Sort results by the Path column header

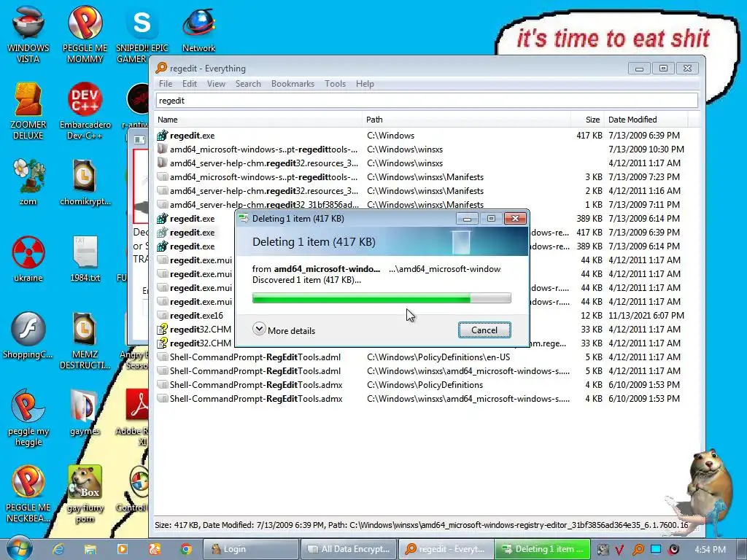(x=467, y=120)
